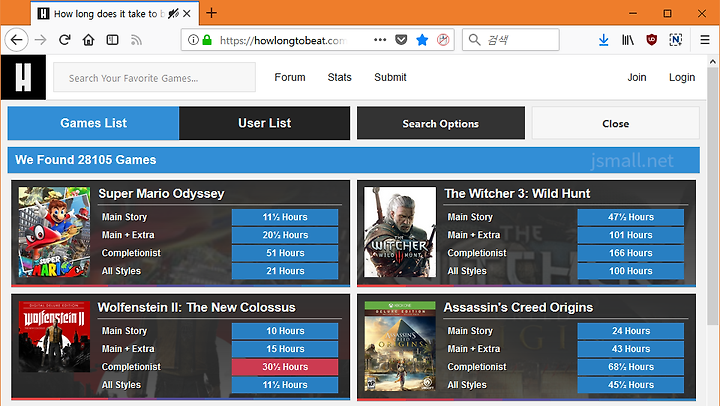The height and width of the screenshot is (406, 720).
Task: Click the Close button
Action: [616, 123]
